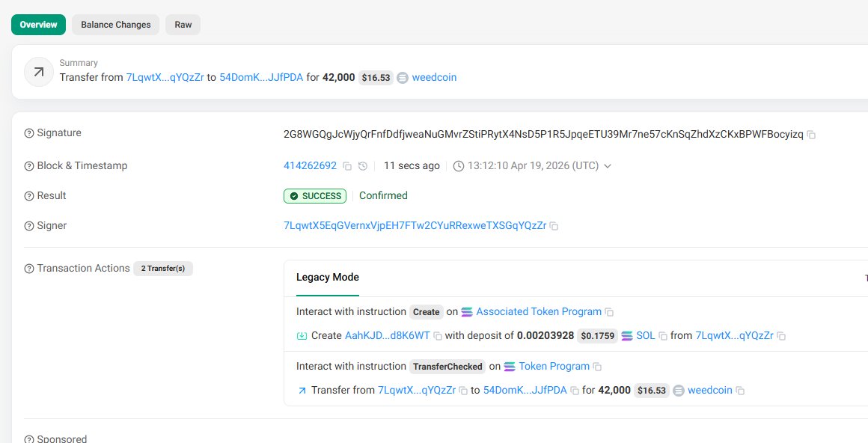Click the Signature help question icon
The height and width of the screenshot is (443, 868).
pyautogui.click(x=29, y=133)
